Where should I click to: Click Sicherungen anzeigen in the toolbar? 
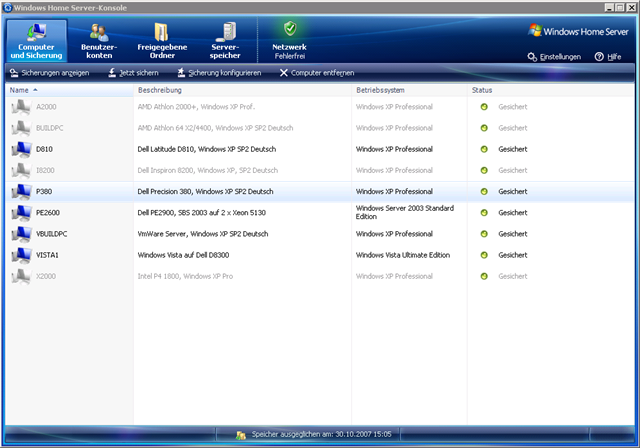pos(50,73)
